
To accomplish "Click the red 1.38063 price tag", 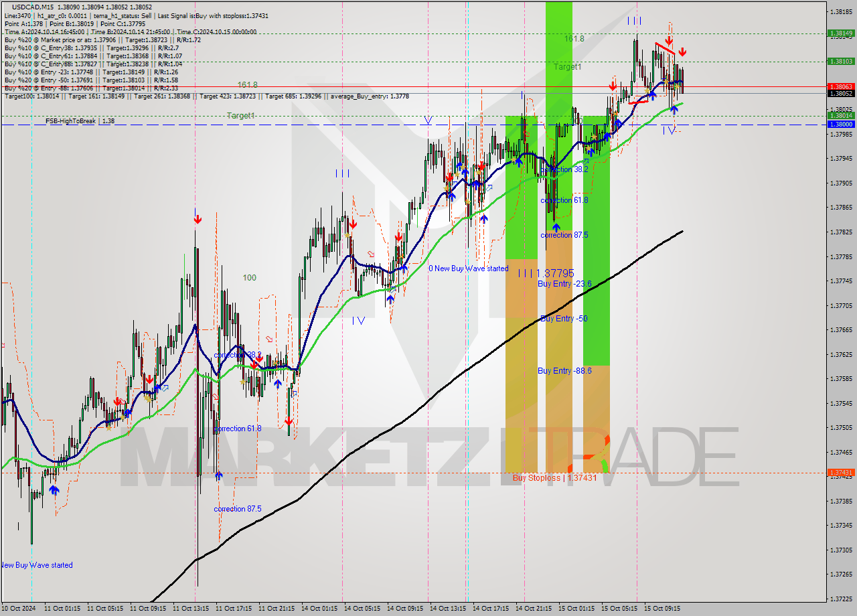I will coord(840,86).
